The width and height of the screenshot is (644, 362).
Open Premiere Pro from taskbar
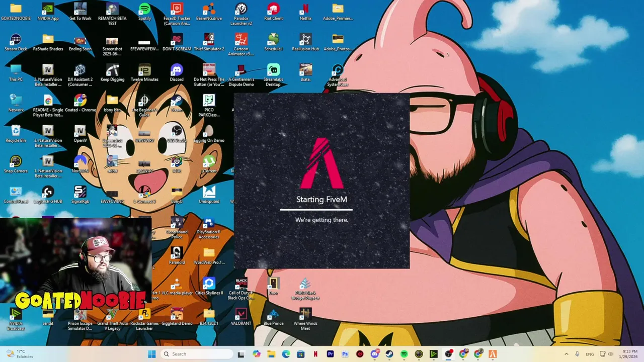click(x=330, y=354)
